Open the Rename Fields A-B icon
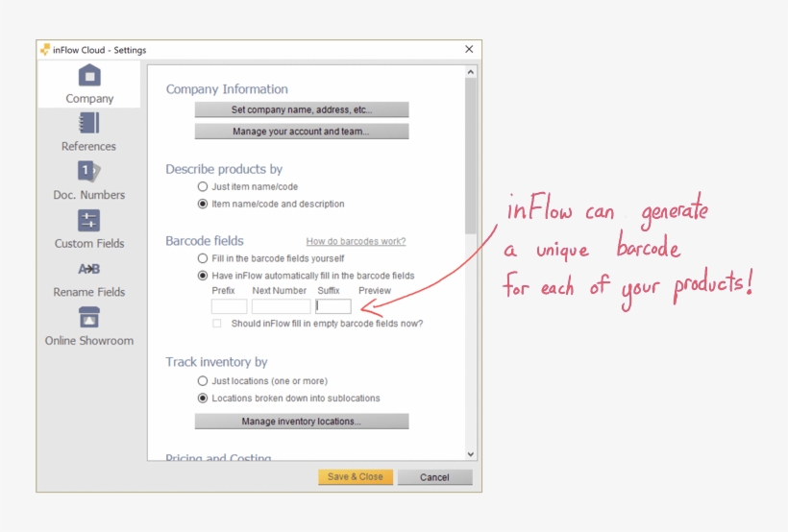The width and height of the screenshot is (788, 532). 89,269
